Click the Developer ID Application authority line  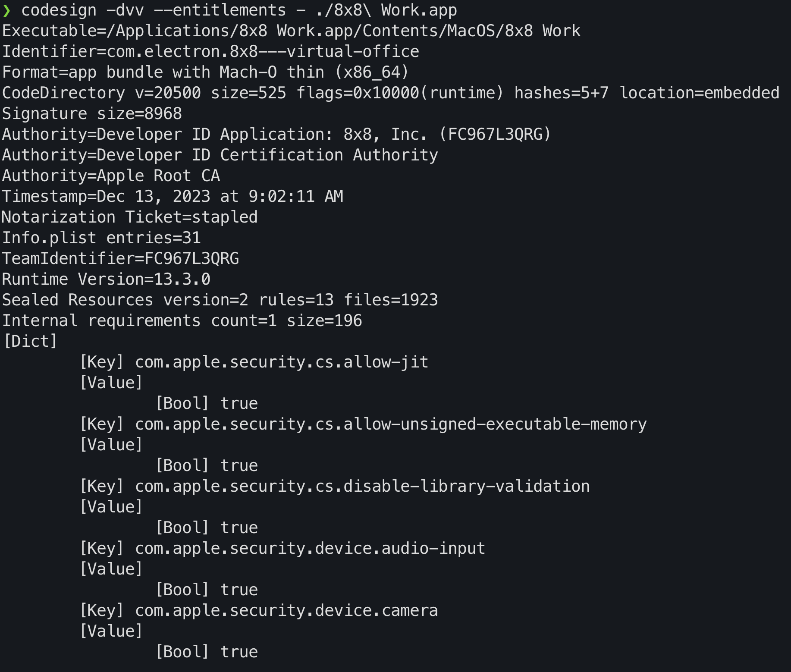[276, 135]
